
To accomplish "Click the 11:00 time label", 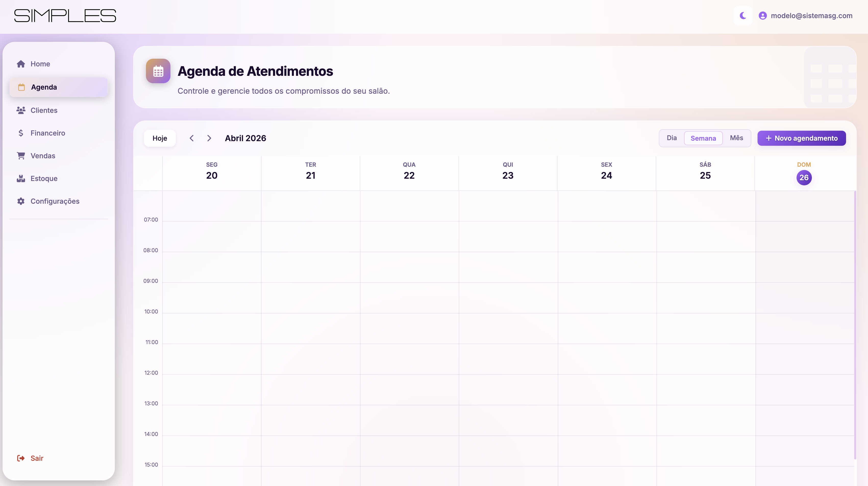I will (x=152, y=343).
